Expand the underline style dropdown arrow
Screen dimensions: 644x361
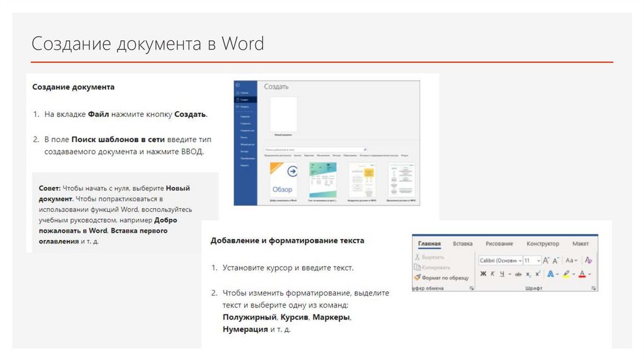(x=509, y=274)
